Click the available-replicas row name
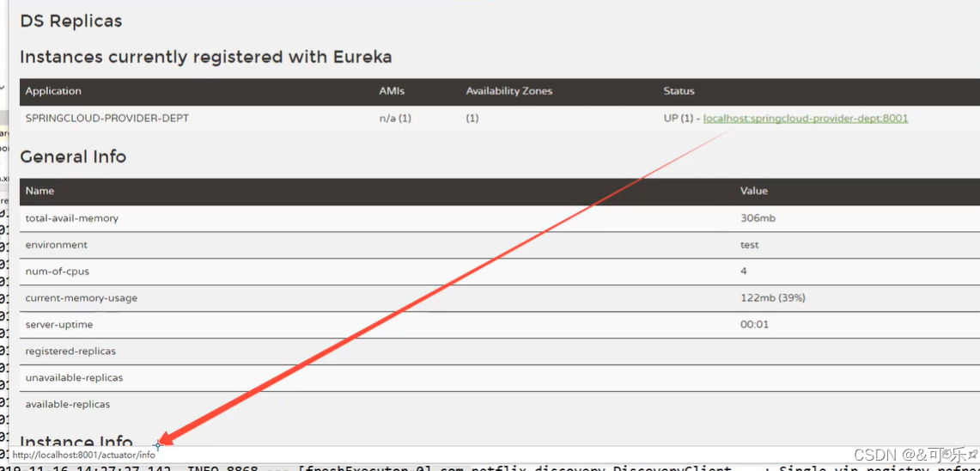The width and height of the screenshot is (980, 471). click(68, 404)
